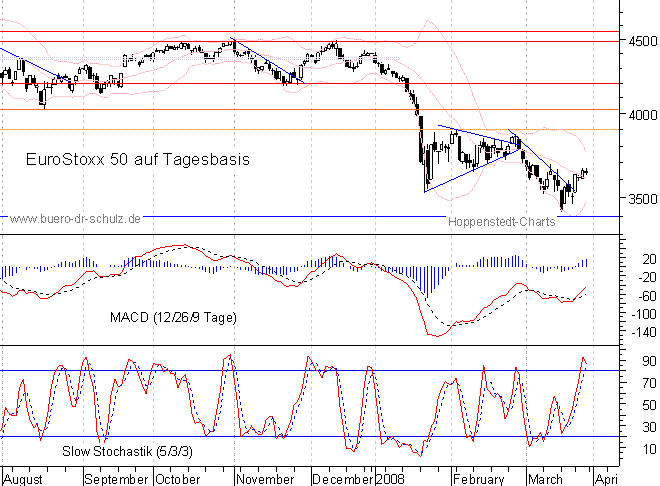Select September on the time axis
Screen dimensions: 660x486
118,477
